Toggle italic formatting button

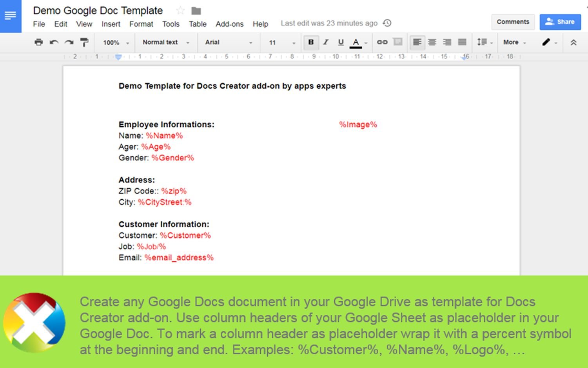[326, 42]
